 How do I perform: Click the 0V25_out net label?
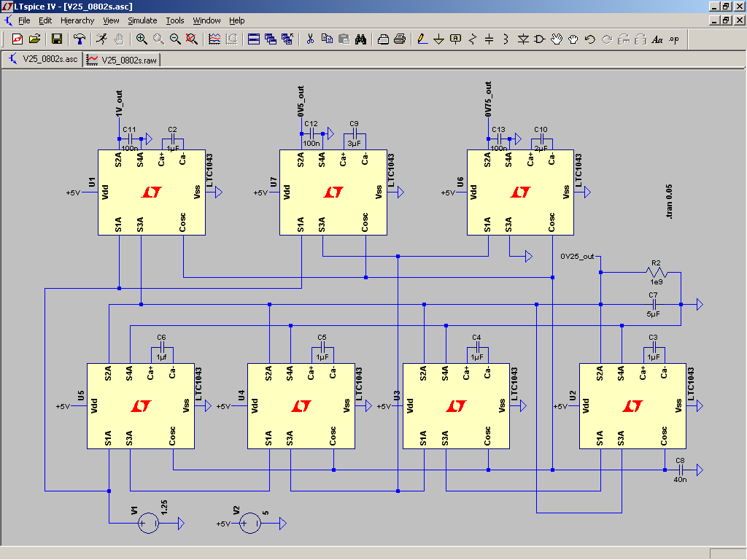pyautogui.click(x=577, y=256)
